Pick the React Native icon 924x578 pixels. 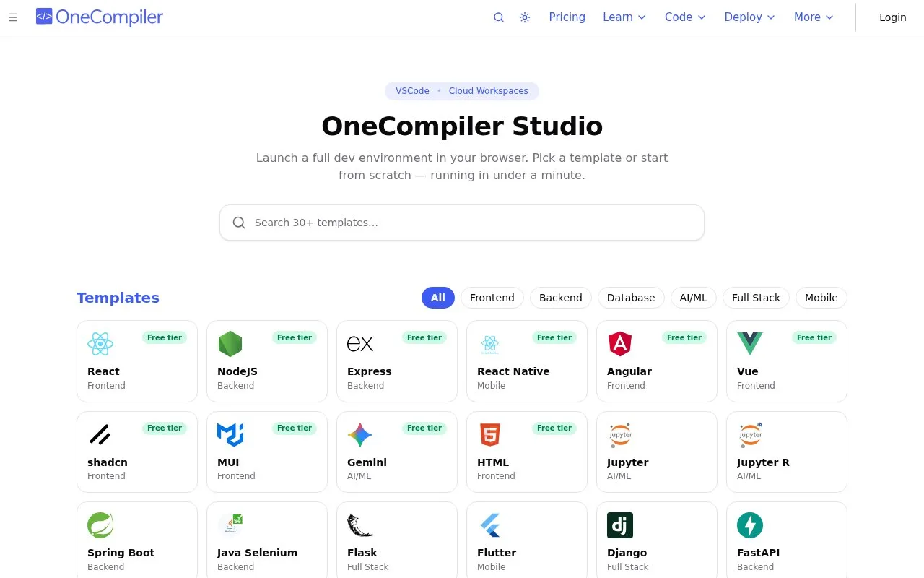[x=490, y=344]
